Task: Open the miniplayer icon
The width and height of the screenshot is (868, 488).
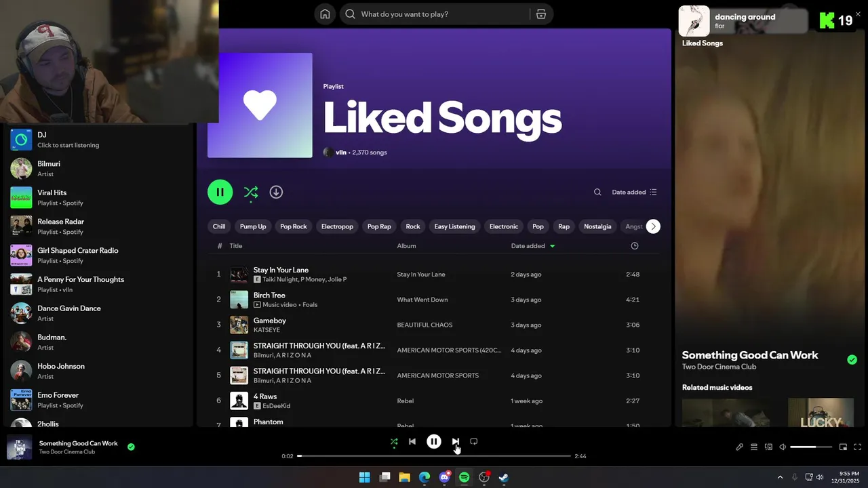Action: (x=843, y=447)
